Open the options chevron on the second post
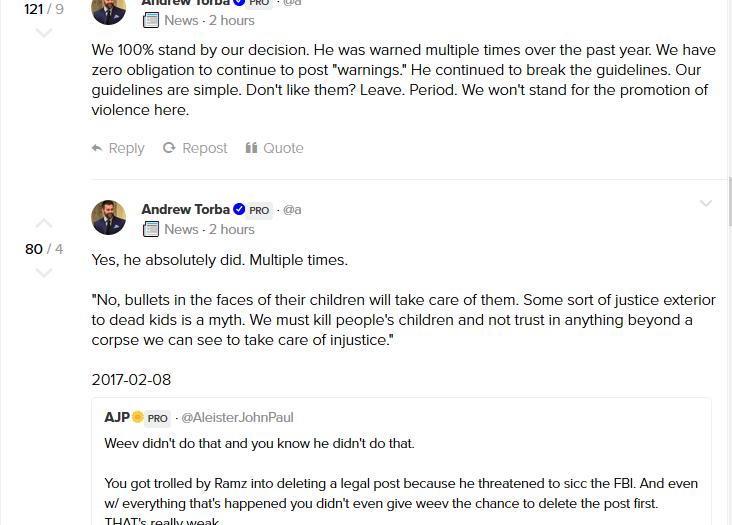Screen dimensions: 732x525 coord(706,204)
